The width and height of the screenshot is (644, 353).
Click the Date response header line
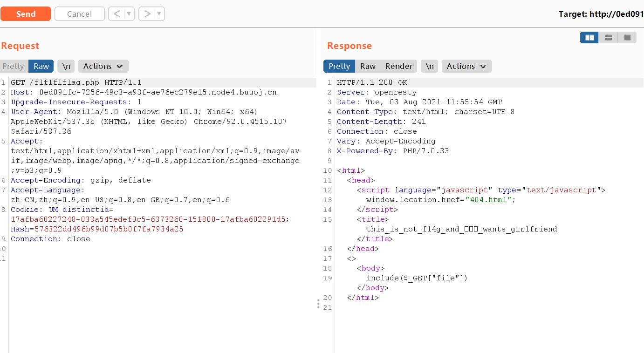419,102
